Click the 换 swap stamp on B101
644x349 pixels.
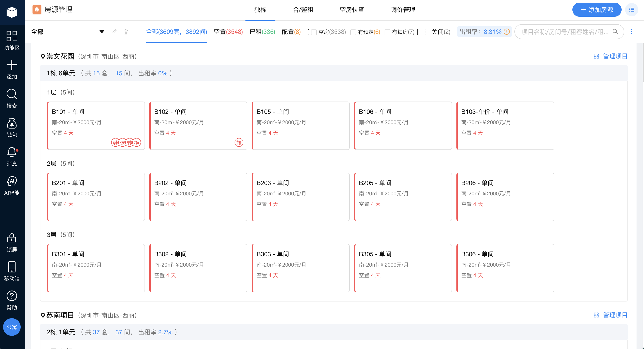point(137,143)
